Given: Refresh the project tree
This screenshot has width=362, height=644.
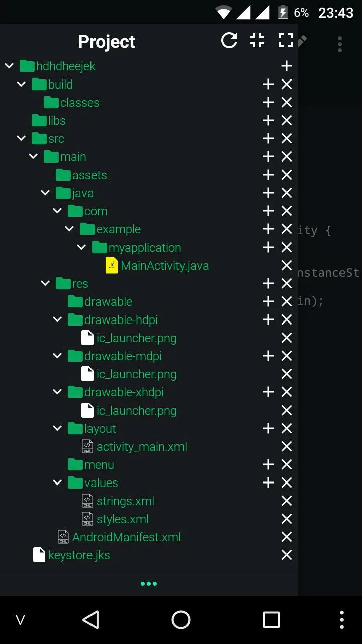Looking at the screenshot, I should pyautogui.click(x=229, y=41).
